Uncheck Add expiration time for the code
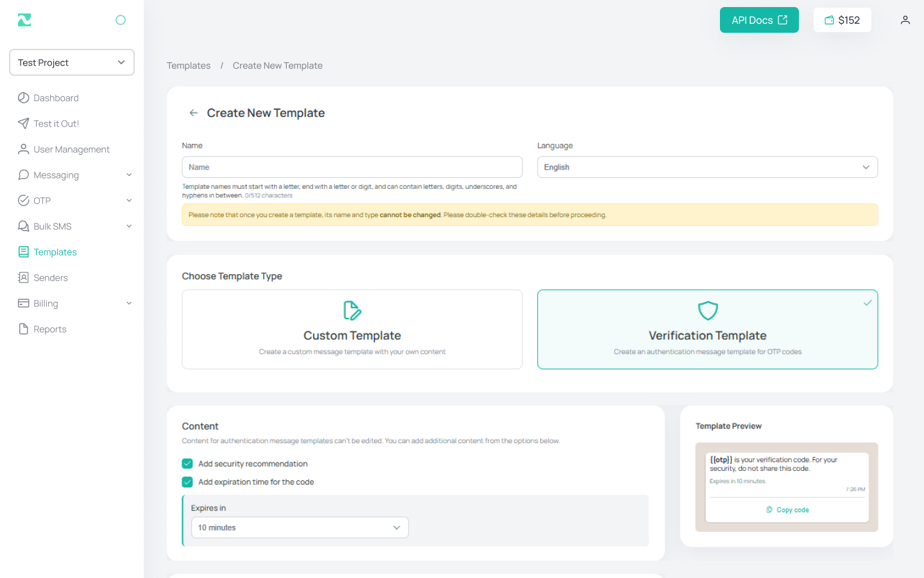This screenshot has width=924, height=578. point(187,482)
